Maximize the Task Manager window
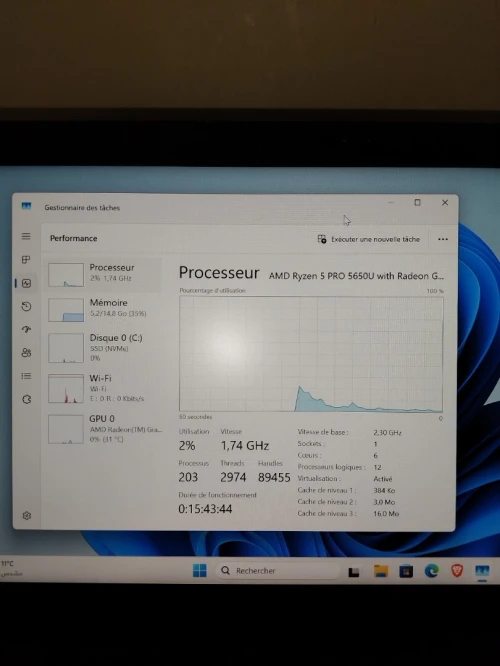This screenshot has height=666, width=500. [417, 203]
